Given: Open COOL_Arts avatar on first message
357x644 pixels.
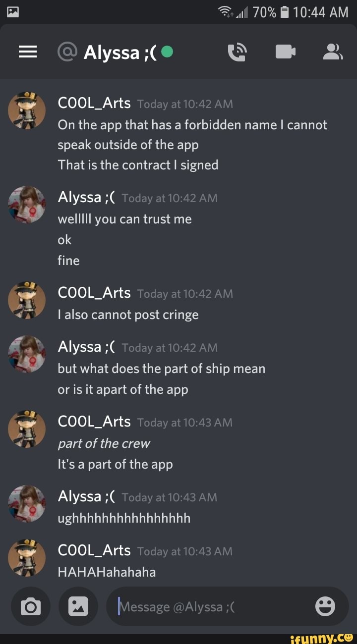Looking at the screenshot, I should (x=27, y=111).
